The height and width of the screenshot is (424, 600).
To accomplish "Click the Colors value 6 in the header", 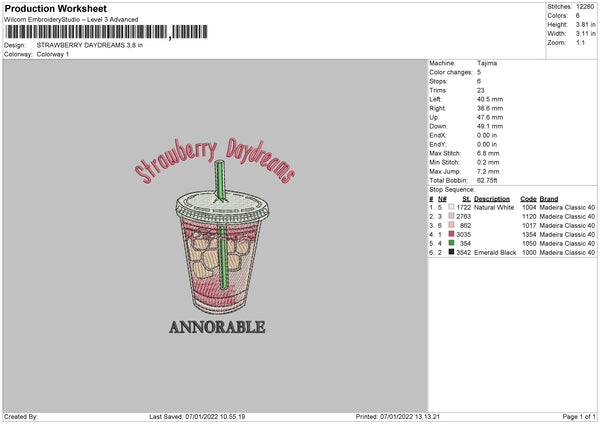I will (x=578, y=16).
